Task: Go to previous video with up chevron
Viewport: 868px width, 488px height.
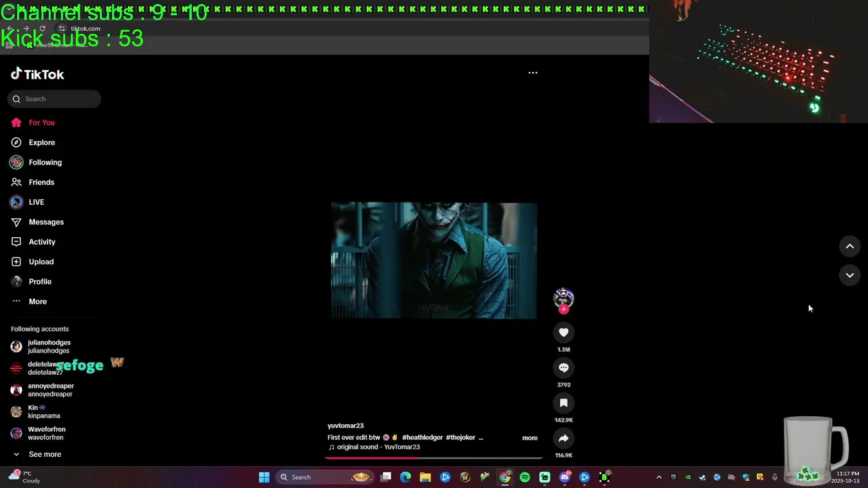Action: pos(850,247)
